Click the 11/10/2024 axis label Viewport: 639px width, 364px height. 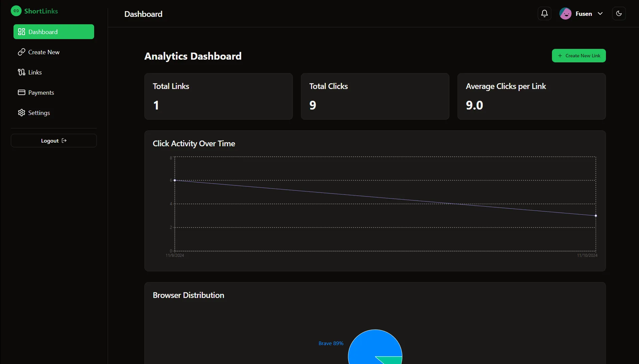coord(587,255)
